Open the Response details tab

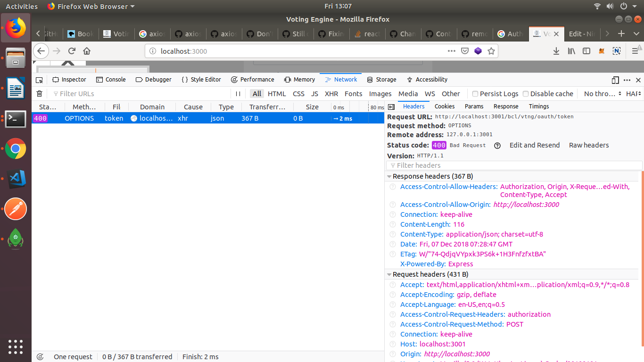pos(506,107)
